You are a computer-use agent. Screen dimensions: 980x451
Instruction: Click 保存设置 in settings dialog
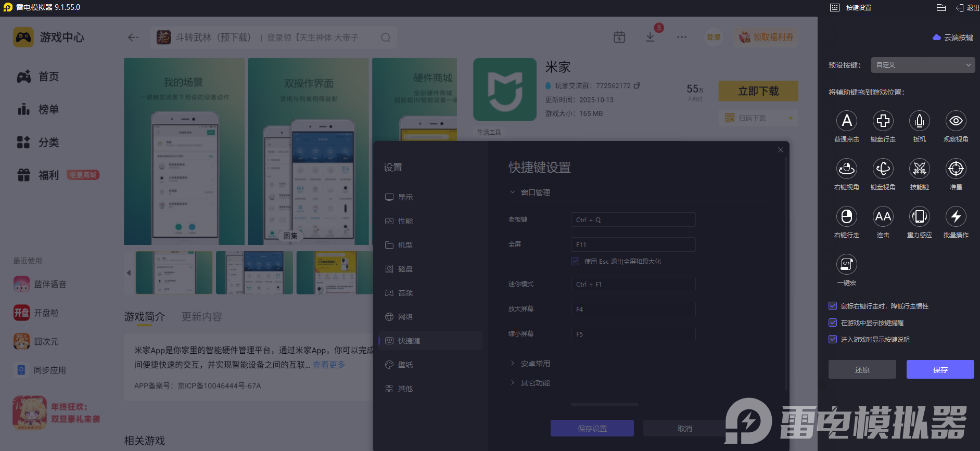[x=592, y=428]
